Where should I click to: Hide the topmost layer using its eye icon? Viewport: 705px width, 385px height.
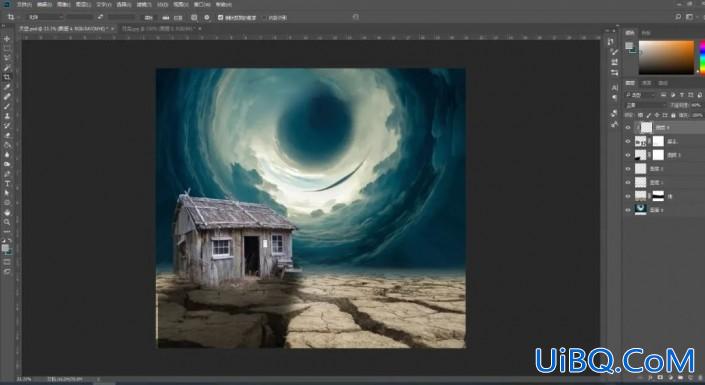point(628,128)
